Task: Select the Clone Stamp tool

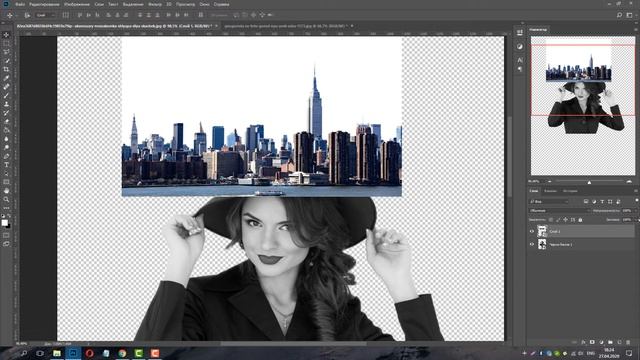Action: pos(6,104)
